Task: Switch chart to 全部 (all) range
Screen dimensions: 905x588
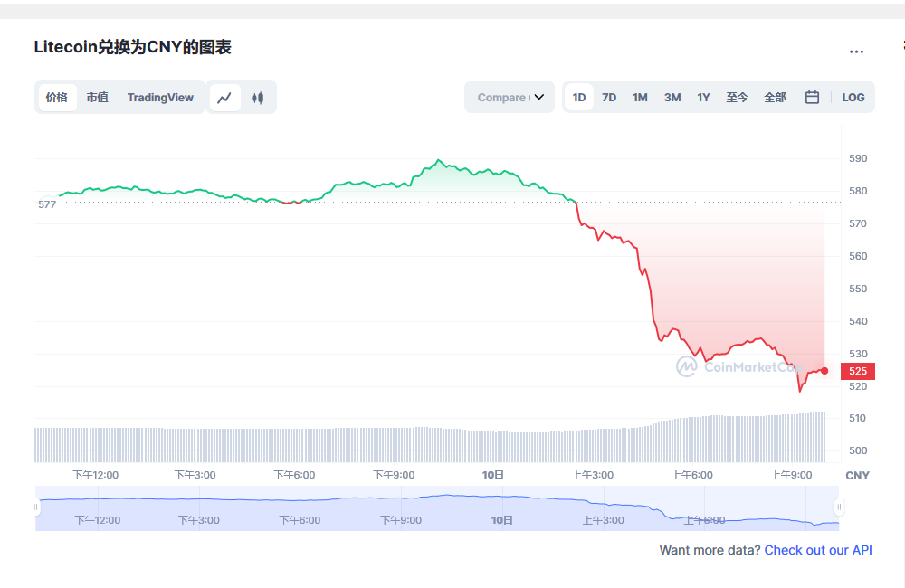Action: [x=775, y=97]
